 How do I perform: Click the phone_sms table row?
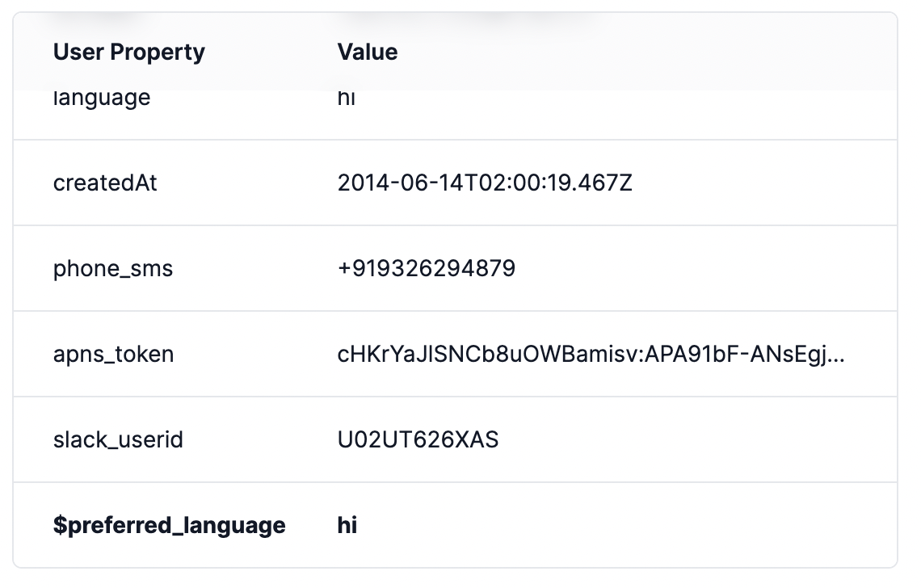pyautogui.click(x=455, y=268)
